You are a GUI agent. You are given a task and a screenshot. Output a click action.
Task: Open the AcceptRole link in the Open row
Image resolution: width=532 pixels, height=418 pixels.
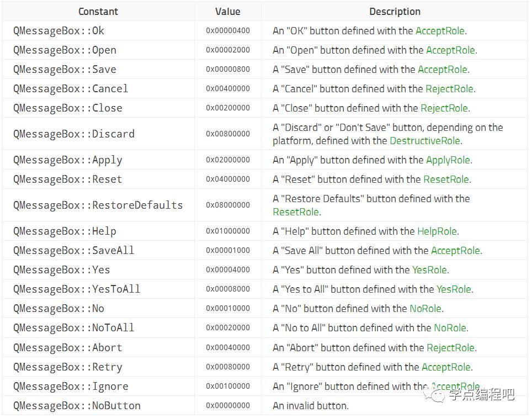tap(450, 50)
